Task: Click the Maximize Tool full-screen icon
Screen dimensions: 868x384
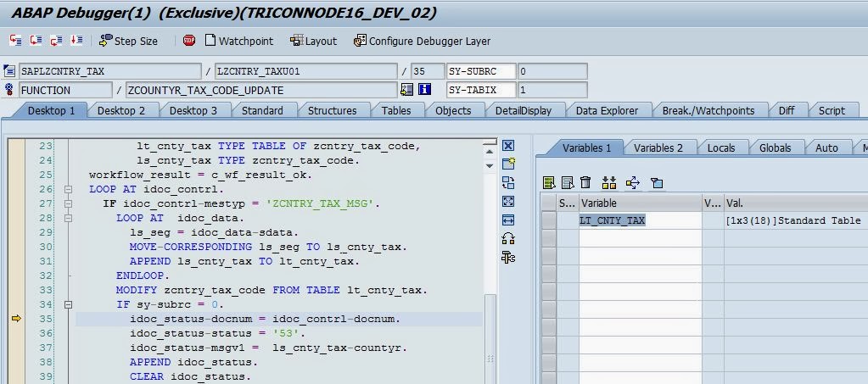Action: (508, 202)
